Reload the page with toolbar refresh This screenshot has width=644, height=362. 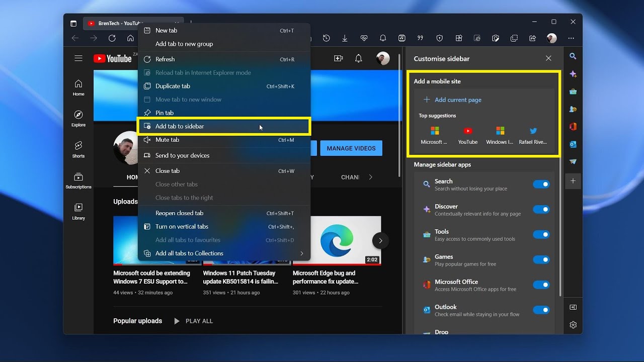(112, 38)
